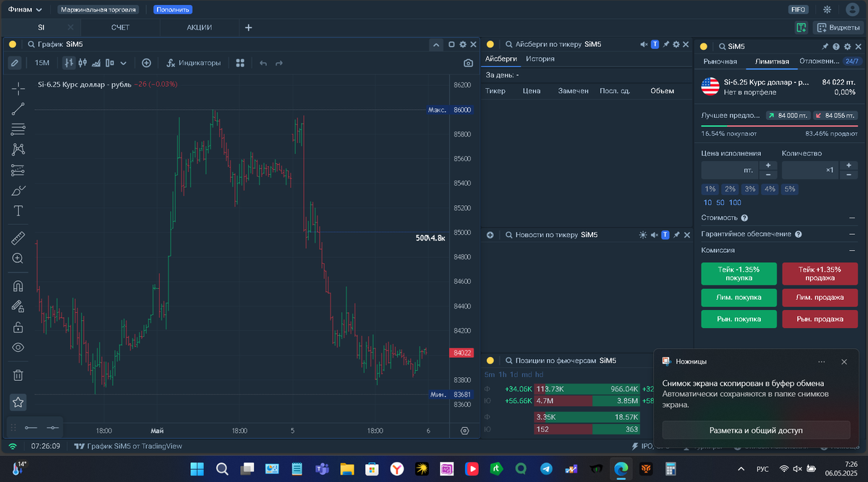The height and width of the screenshot is (482, 868).
Task: Switch to the АКЦИИ workspace tab
Action: [x=199, y=27]
